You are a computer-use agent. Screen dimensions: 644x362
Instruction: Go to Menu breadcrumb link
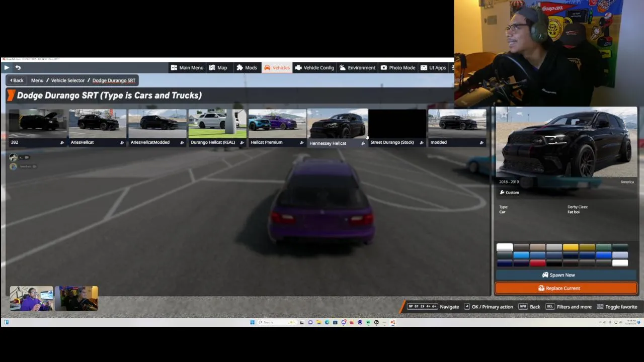(37, 80)
